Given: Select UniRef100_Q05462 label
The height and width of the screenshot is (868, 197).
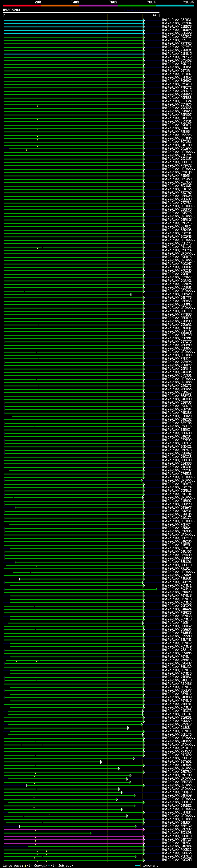Looking at the screenshot, I should 176,61.
